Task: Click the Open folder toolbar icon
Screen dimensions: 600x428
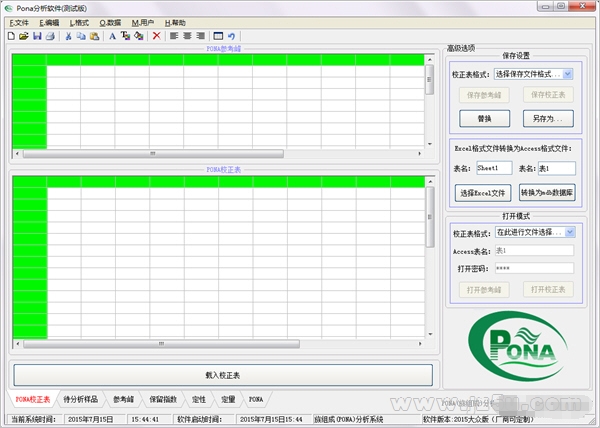Action: 24,36
